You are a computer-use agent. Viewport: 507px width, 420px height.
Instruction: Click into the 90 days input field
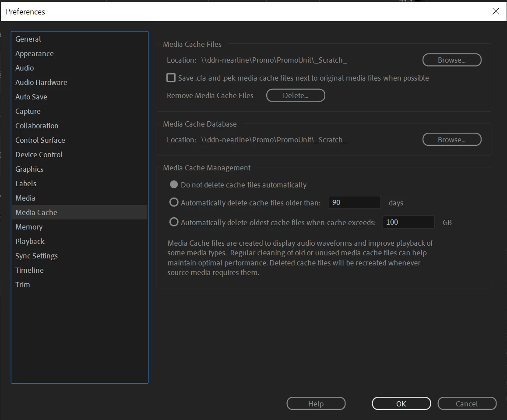pos(354,202)
